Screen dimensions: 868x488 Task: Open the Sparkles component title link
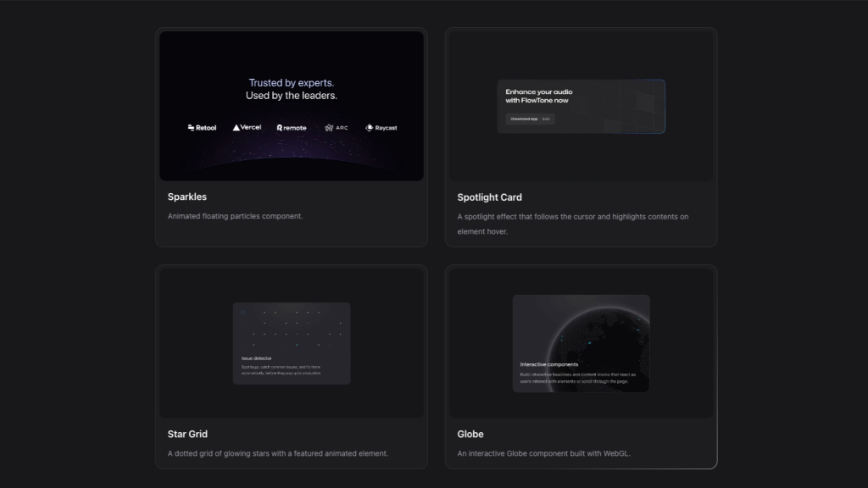pyautogui.click(x=188, y=197)
